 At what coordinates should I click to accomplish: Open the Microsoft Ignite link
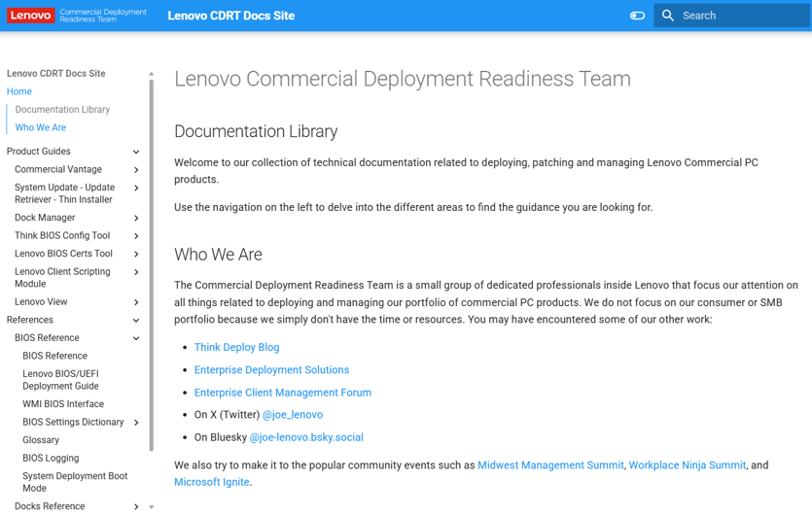[212, 482]
